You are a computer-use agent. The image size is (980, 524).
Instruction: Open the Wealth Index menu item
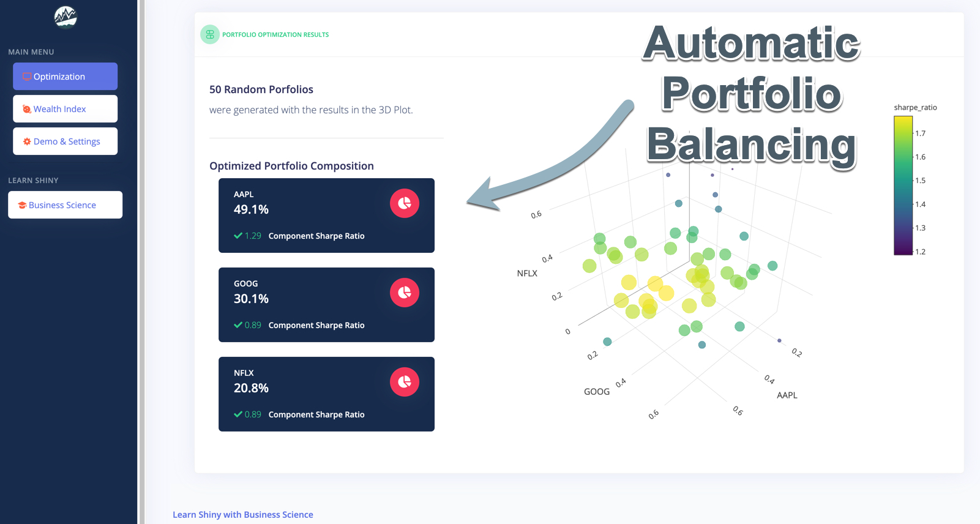[x=65, y=109]
